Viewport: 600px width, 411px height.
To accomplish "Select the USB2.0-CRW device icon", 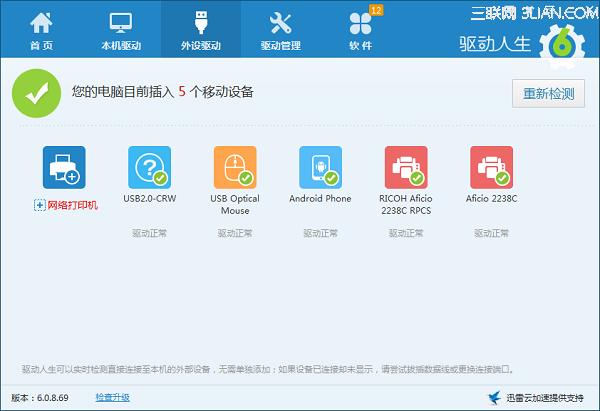I will [150, 167].
